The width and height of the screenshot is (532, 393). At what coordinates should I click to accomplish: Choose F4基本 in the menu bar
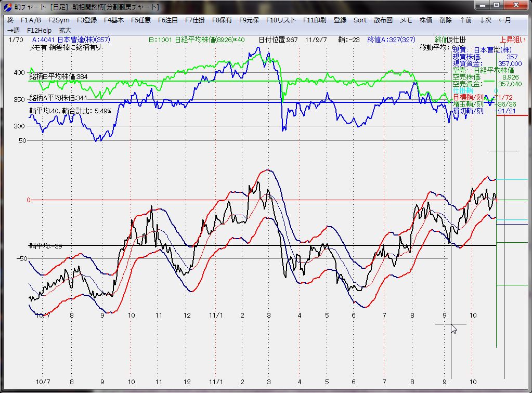click(114, 20)
